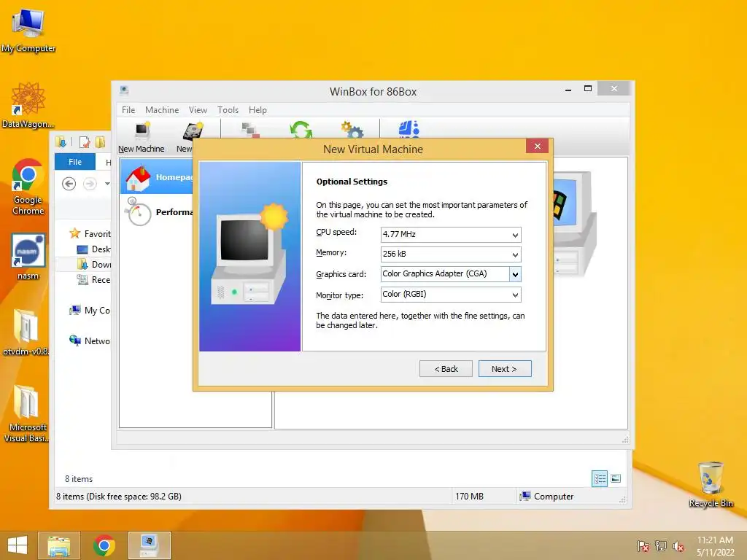The width and height of the screenshot is (747, 560).
Task: Select Network in Explorer navigation pane
Action: tap(90, 341)
